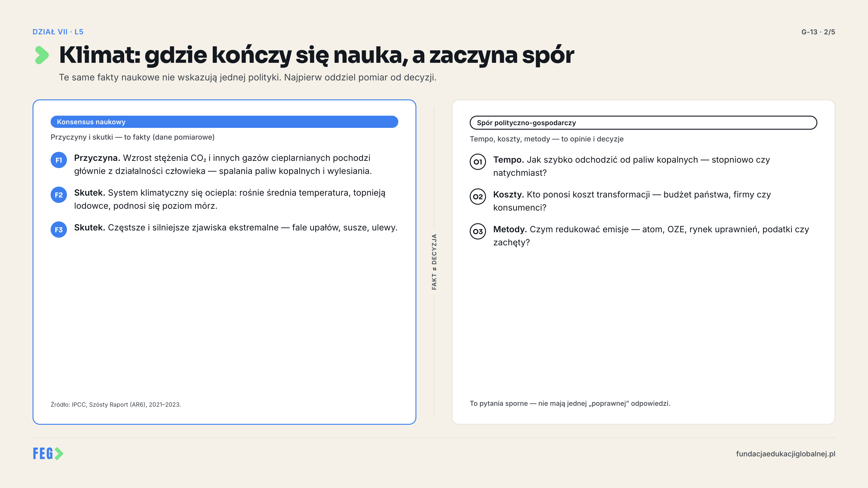Click the FEG logo in the footer
The height and width of the screenshot is (488, 868).
[x=48, y=454]
